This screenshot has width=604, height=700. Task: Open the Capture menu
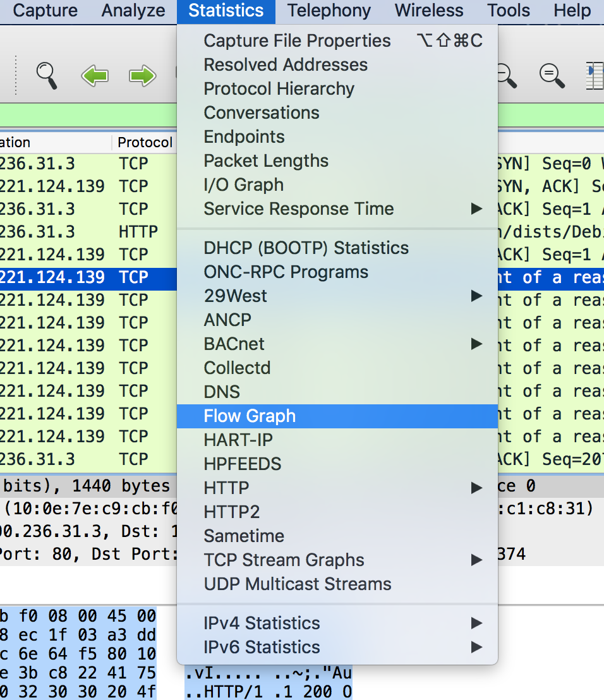(x=45, y=11)
